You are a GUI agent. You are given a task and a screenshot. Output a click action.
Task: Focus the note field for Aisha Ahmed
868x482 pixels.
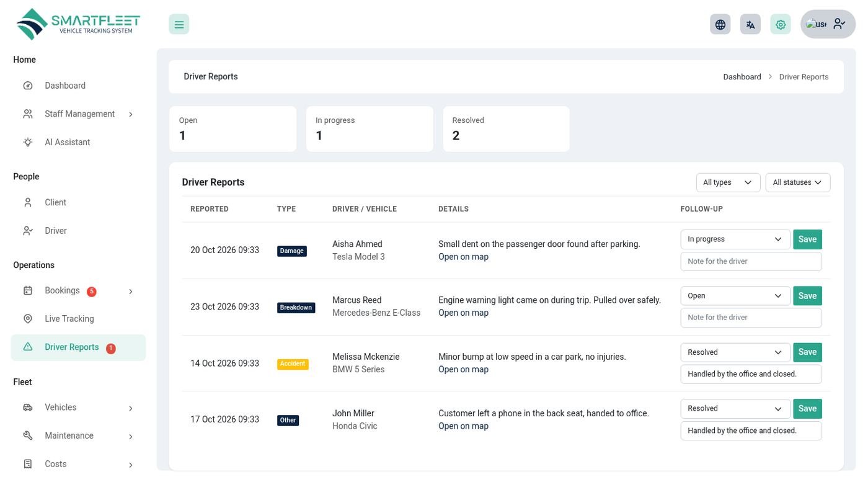(751, 261)
